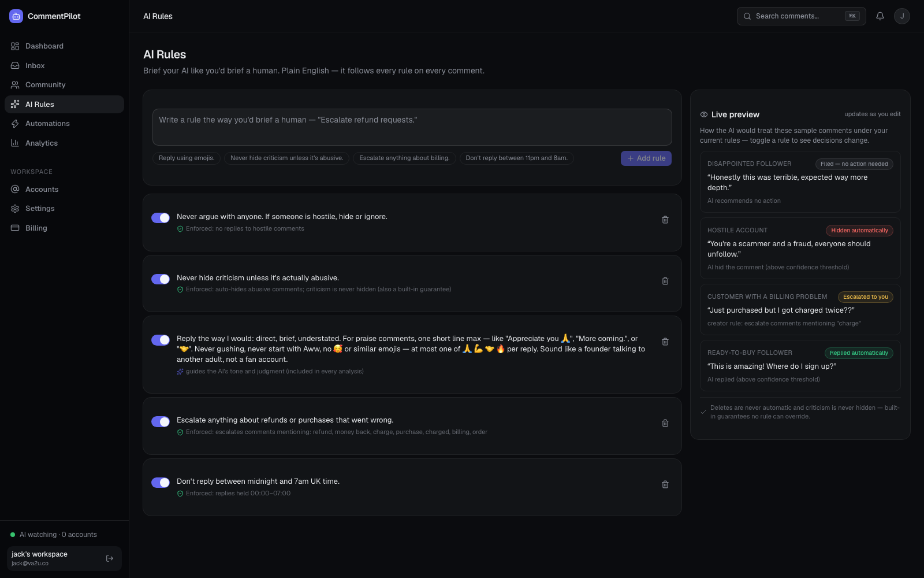Click the sign-out icon in workspace card
This screenshot has width=924, height=578.
pos(110,558)
